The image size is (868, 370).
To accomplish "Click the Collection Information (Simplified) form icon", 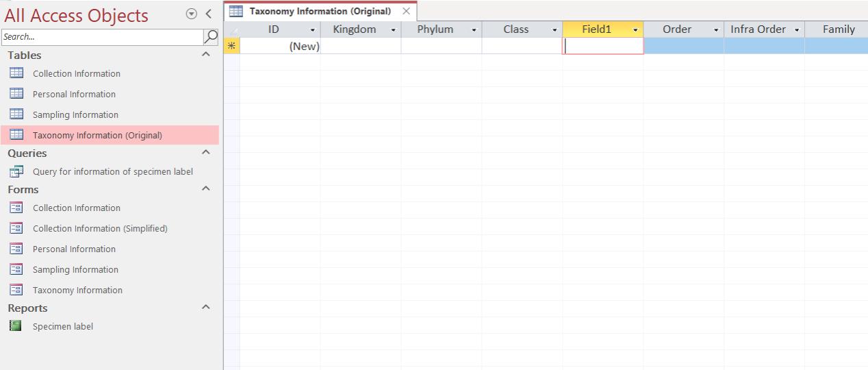I will click(x=16, y=228).
